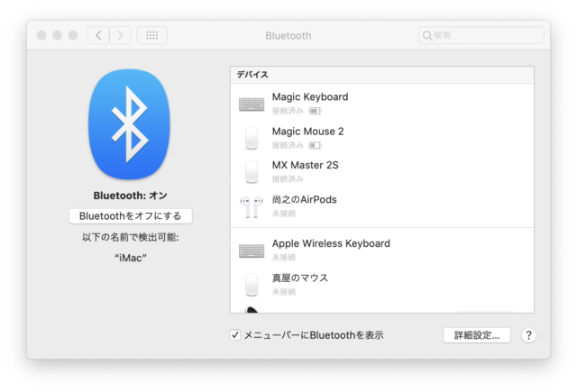The image size is (577, 392).
Task: Open help with question mark button
Action: (528, 335)
